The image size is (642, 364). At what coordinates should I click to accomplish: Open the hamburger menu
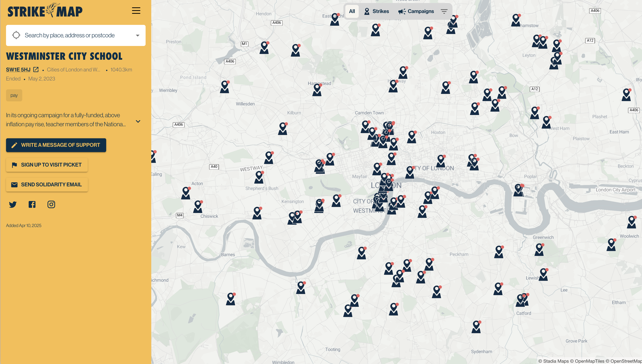[136, 11]
